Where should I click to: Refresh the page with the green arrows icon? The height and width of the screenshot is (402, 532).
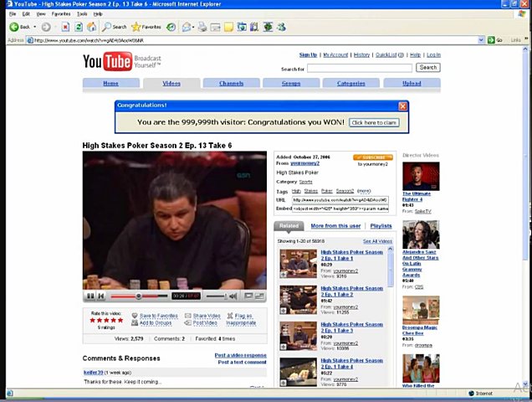tap(79, 27)
